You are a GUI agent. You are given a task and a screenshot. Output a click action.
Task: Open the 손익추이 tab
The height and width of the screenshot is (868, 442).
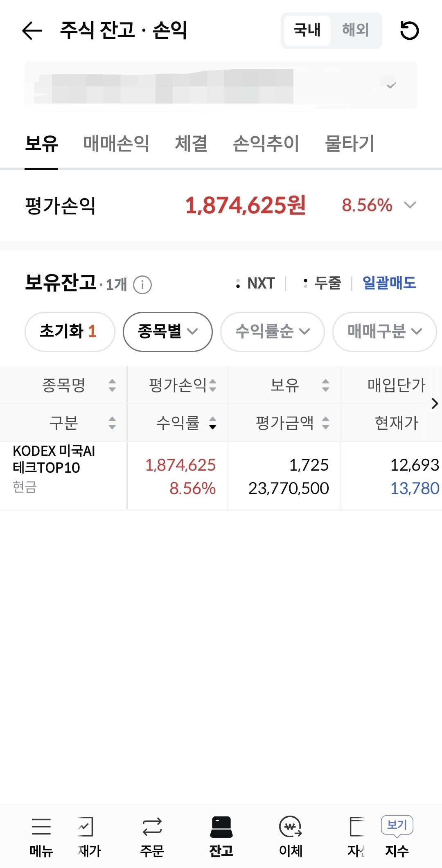pos(266,144)
